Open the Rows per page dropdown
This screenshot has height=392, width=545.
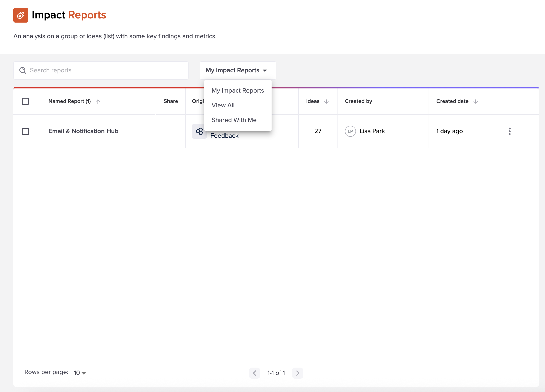80,373
